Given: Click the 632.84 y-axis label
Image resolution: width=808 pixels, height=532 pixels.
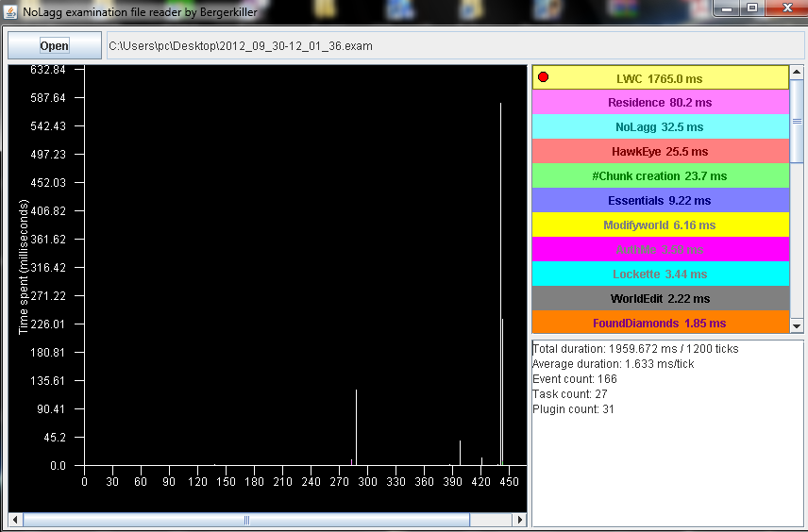Looking at the screenshot, I should pyautogui.click(x=48, y=70).
